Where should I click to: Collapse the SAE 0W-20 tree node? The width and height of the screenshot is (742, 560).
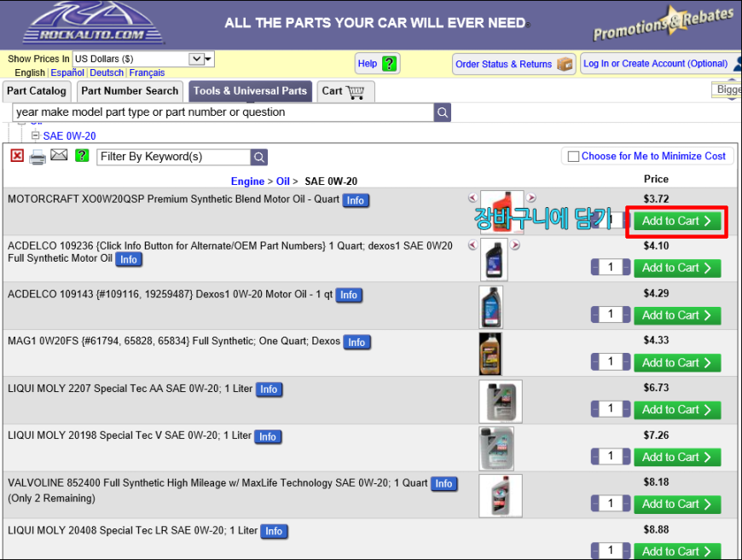pos(35,136)
